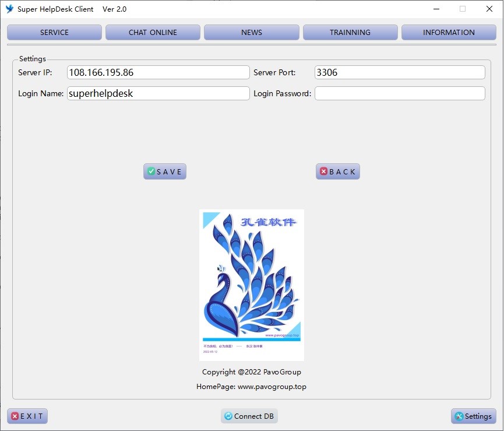
Task: Close the Super HelpDesk Client window
Action: [x=489, y=9]
